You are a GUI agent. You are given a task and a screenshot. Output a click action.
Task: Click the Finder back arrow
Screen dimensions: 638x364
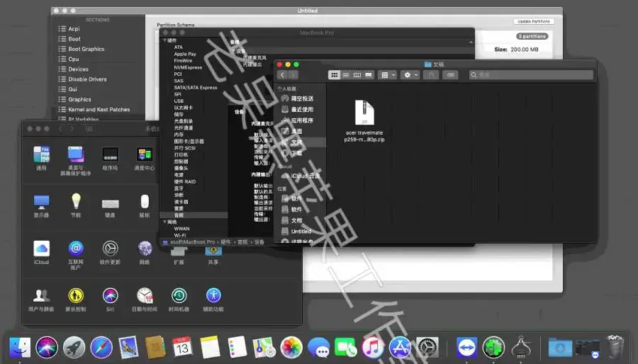click(282, 75)
